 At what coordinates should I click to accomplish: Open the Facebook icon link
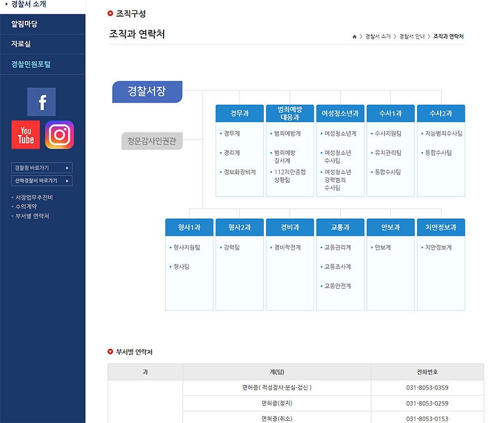coord(41,102)
